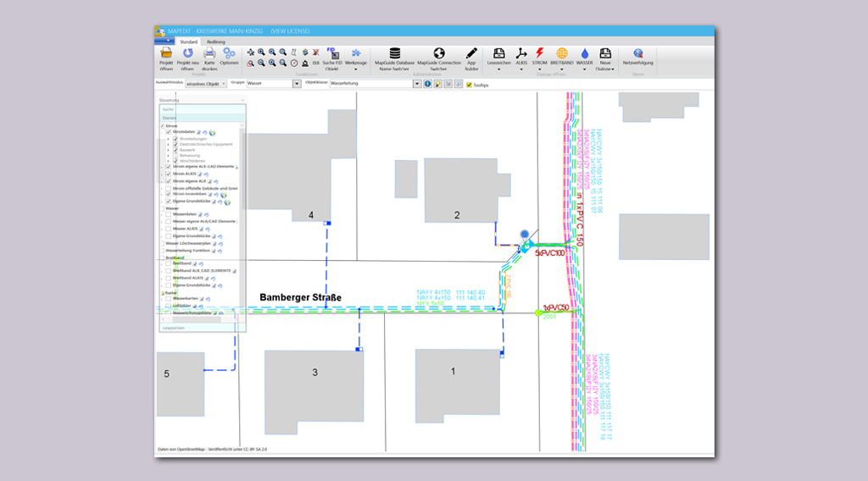868x481 pixels.
Task: Expand the STROM dialog dropdown
Action: pos(539,69)
